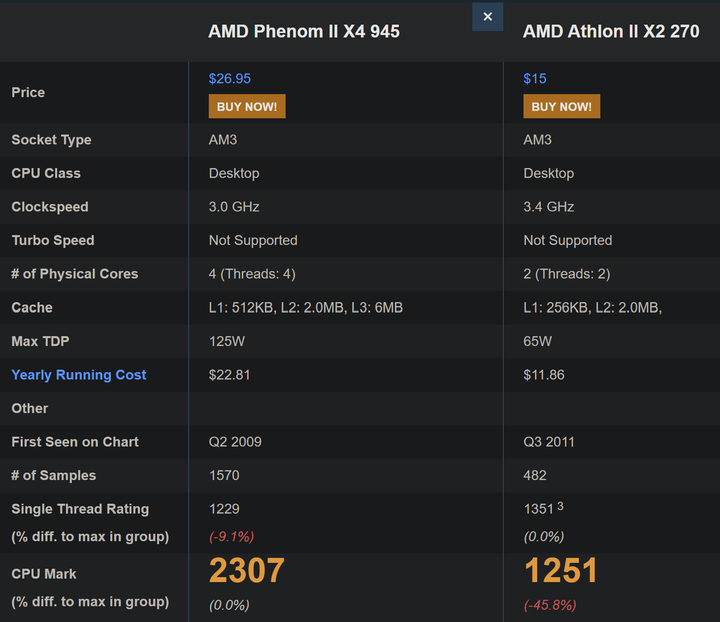Click the $22.81 yearly cost value
The image size is (720, 622).
[230, 375]
